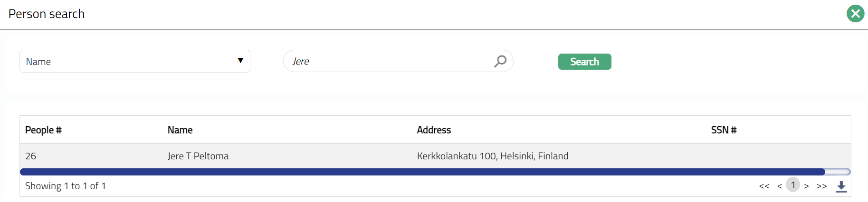Go to the next results page

(806, 186)
